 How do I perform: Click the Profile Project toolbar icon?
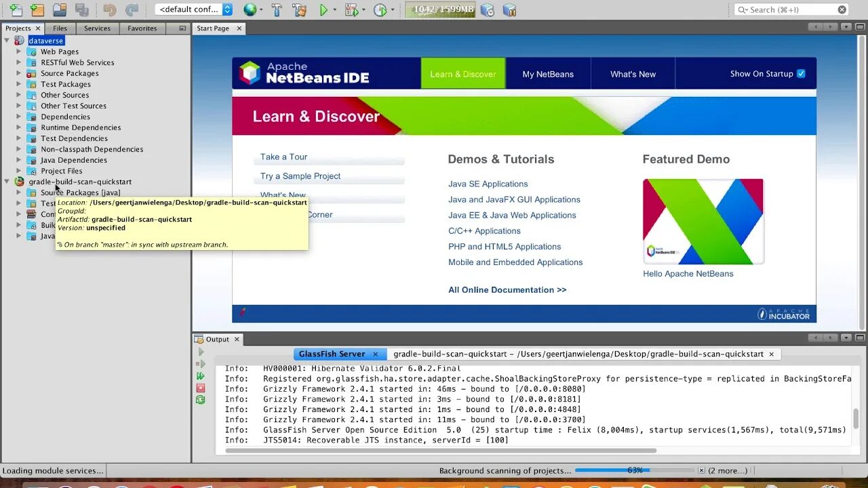point(380,9)
